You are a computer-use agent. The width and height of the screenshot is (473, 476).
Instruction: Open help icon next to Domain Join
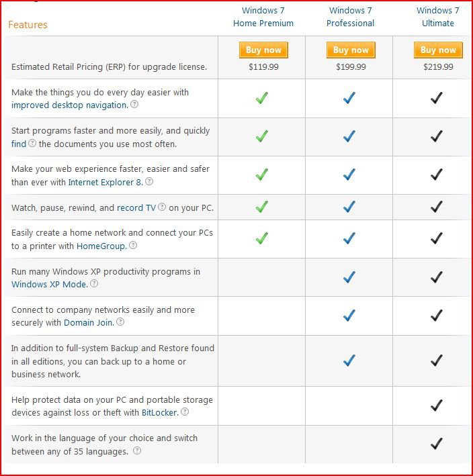coord(120,322)
